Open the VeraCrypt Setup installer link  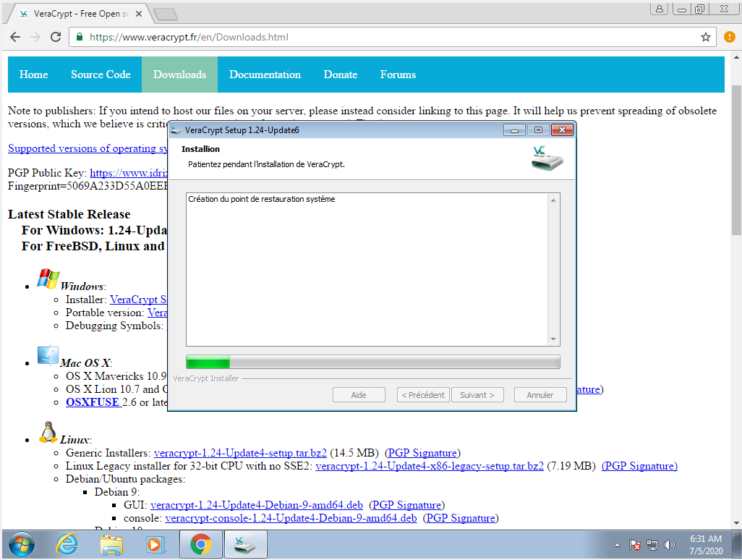point(138,300)
